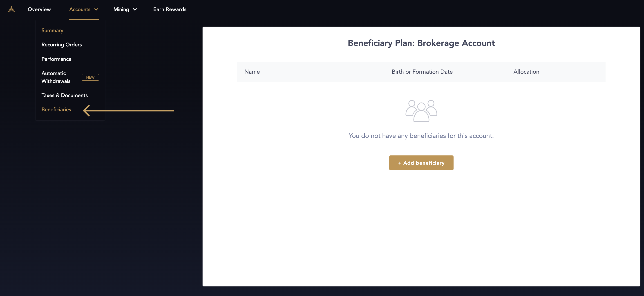
Task: Navigate to the Overview page
Action: tap(39, 9)
